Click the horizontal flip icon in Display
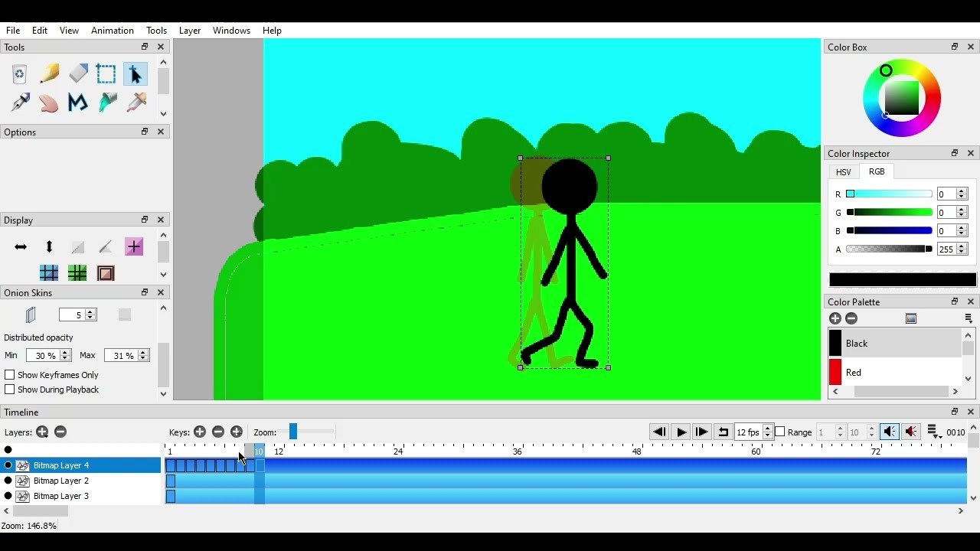Viewport: 980px width, 551px height. tap(21, 246)
